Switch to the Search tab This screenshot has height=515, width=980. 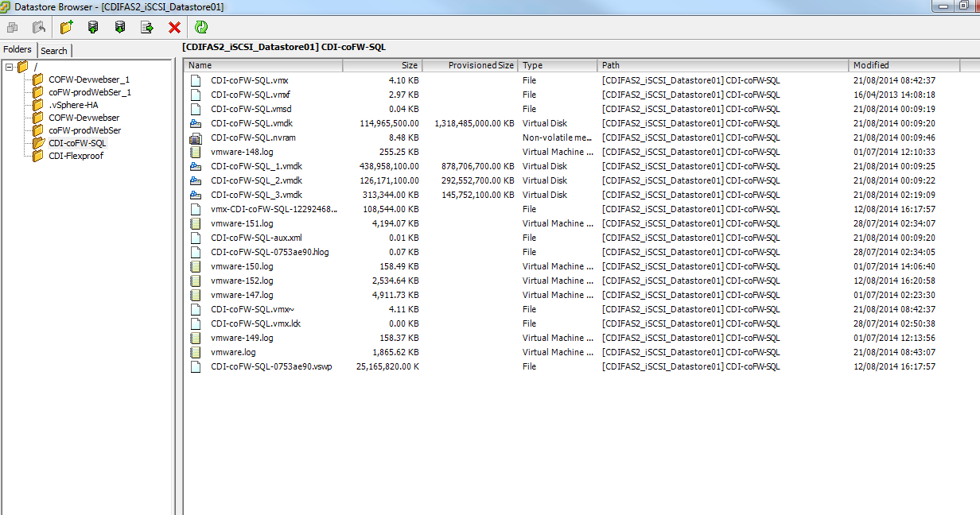[x=54, y=50]
